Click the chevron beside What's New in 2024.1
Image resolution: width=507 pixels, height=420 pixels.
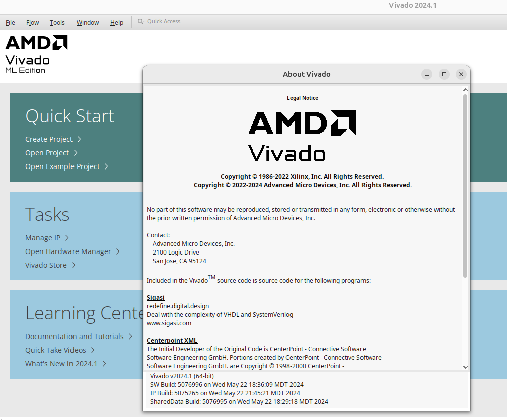[x=104, y=364]
